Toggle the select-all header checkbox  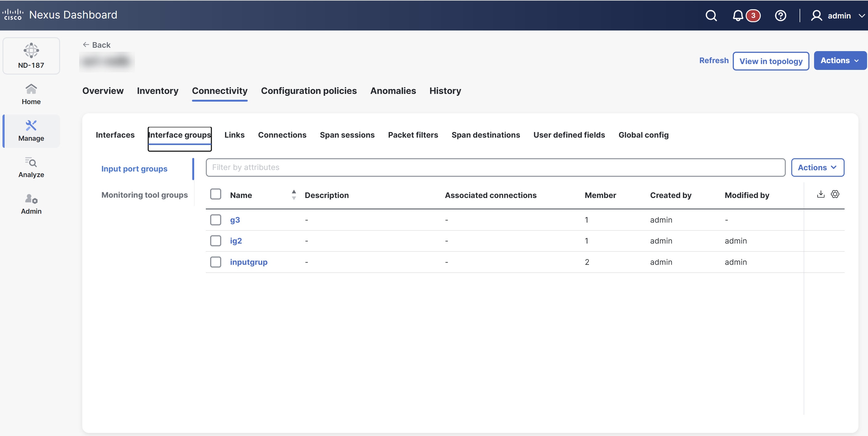pos(216,194)
